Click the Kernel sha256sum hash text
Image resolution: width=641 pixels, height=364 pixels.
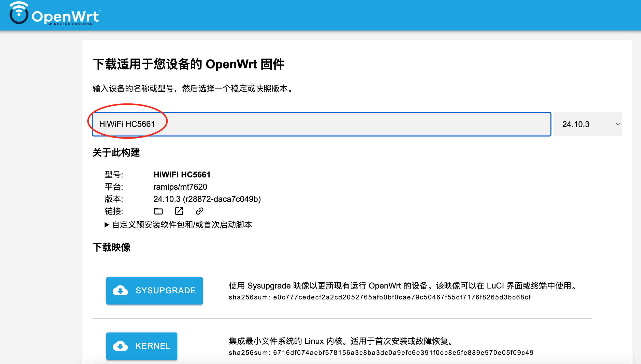[x=403, y=353]
